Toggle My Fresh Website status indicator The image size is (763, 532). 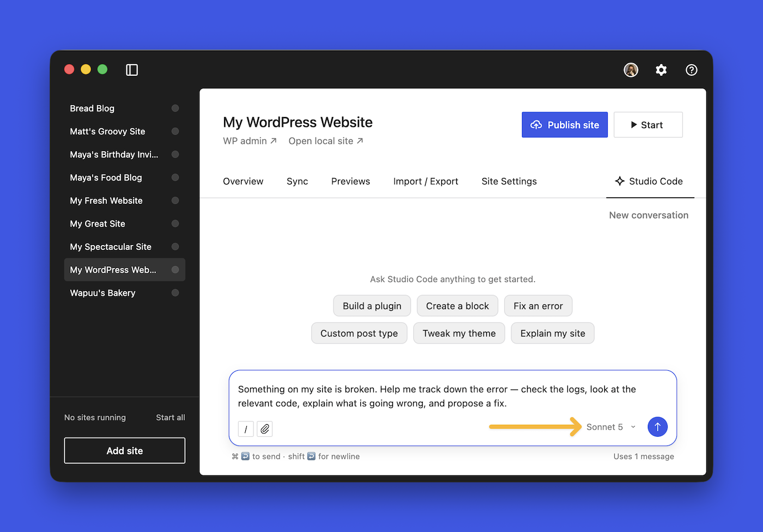(175, 200)
